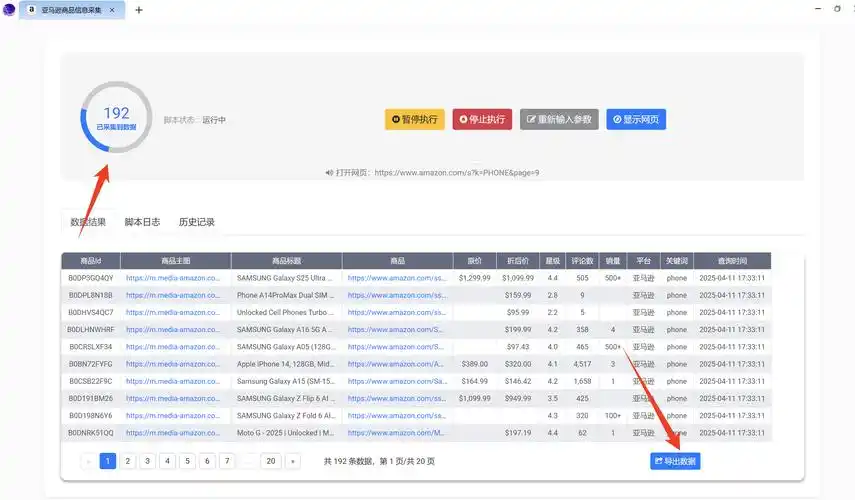Viewport: 855px width, 500px height.
Task: Click the 重新输入参数 button
Action: click(x=558, y=119)
